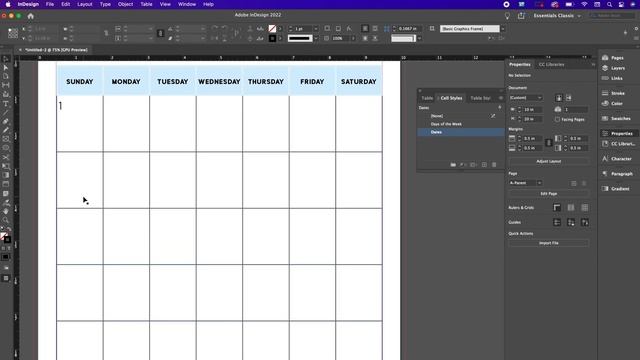Open the Pages panel
This screenshot has height=360, width=640.
pos(613,58)
